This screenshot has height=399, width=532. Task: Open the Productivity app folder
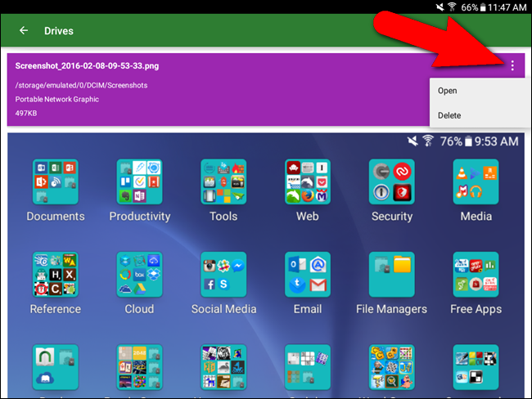pos(139,182)
